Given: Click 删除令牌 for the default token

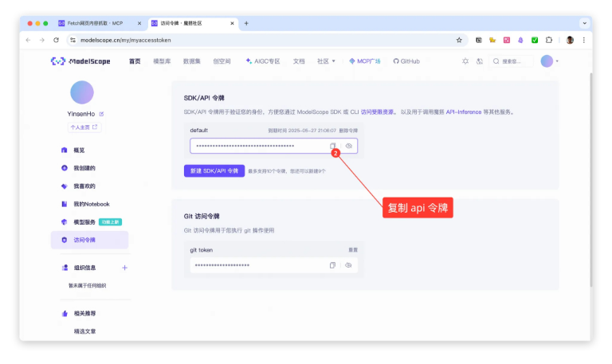Looking at the screenshot, I should pyautogui.click(x=348, y=131).
